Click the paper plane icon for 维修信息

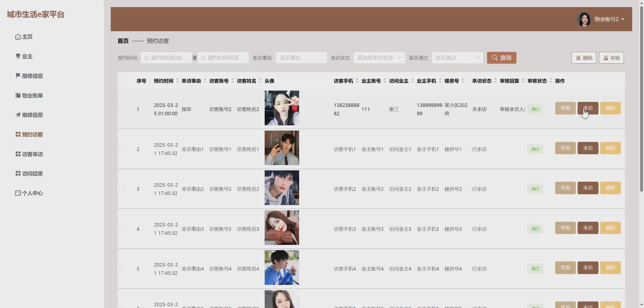18,115
